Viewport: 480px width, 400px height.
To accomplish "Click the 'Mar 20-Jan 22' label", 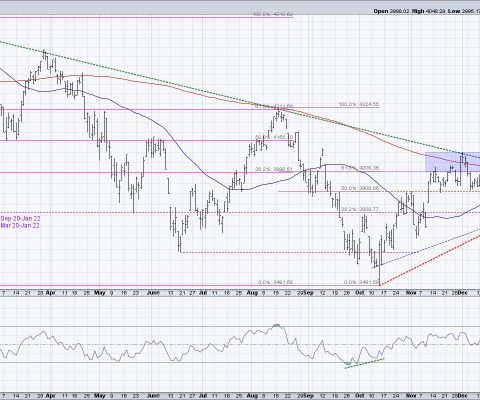I will pos(21,225).
